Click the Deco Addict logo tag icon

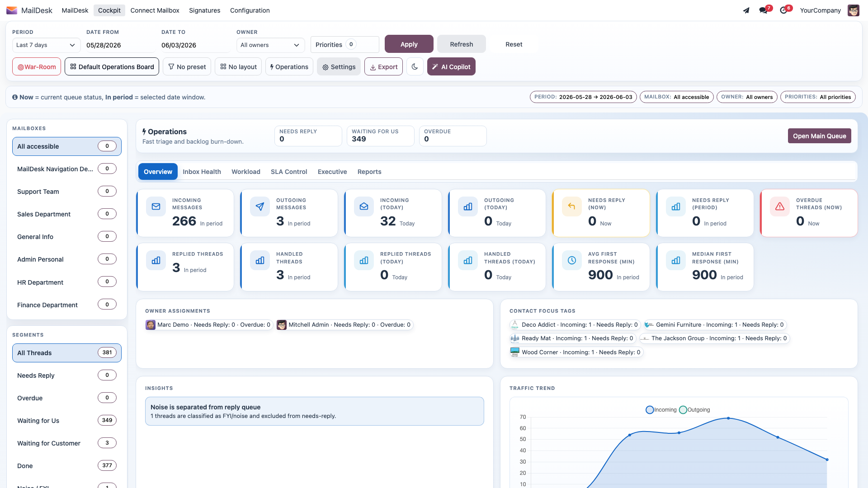[515, 325]
